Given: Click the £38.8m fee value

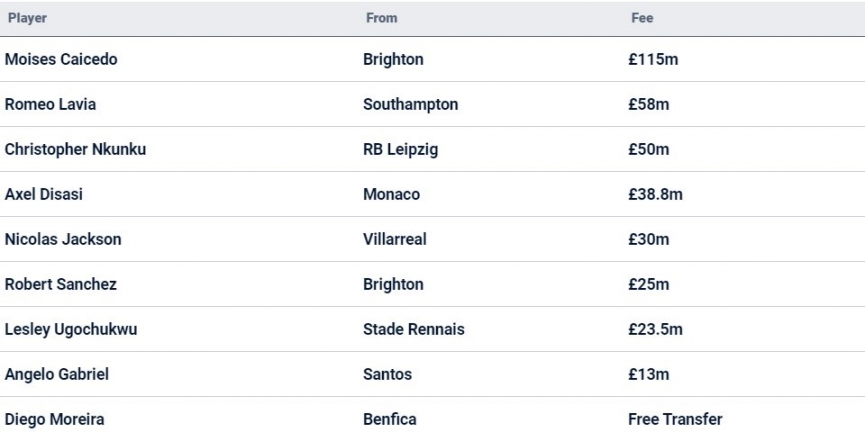Looking at the screenshot, I should (x=655, y=195).
